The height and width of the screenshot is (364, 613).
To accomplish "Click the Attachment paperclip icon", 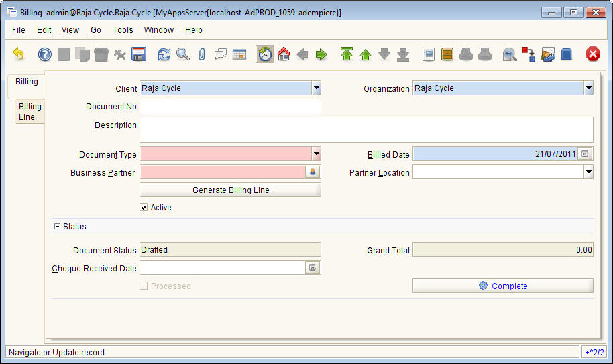I will pos(201,54).
